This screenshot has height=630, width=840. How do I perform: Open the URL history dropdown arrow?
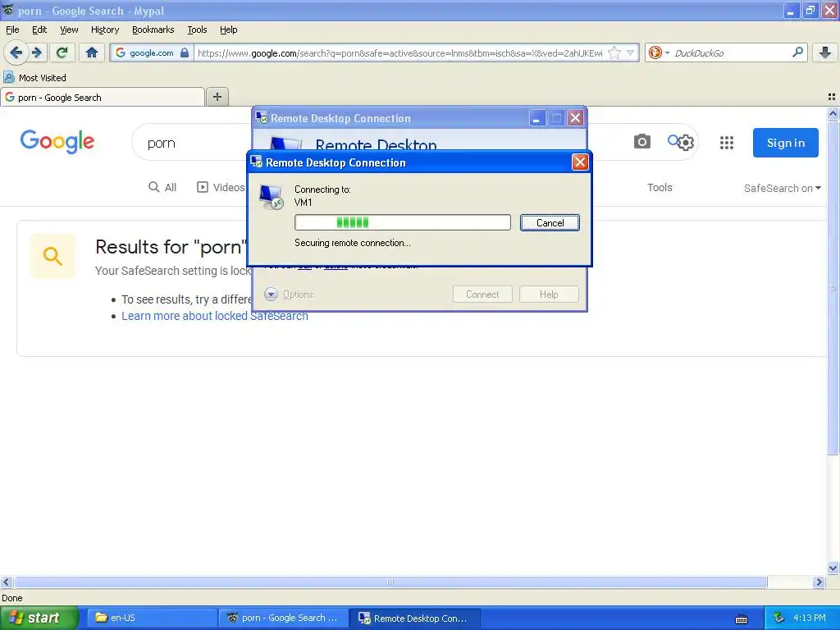[631, 52]
